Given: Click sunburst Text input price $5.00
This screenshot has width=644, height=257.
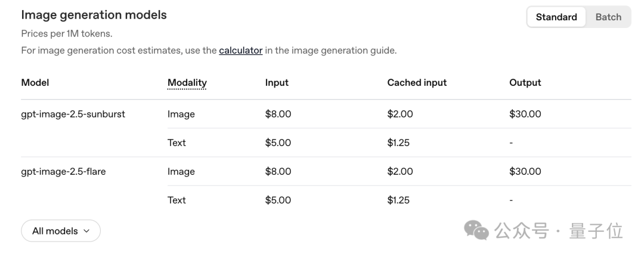Looking at the screenshot, I should click(278, 143).
